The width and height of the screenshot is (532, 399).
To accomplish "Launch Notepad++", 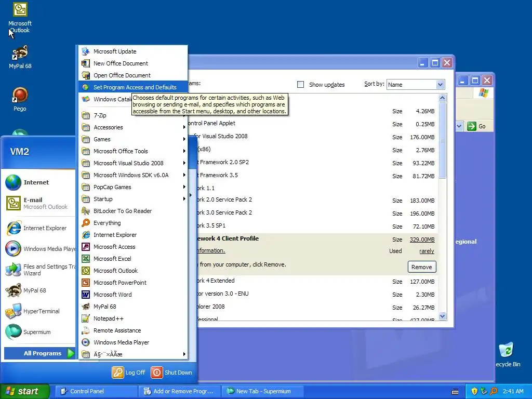I will [x=132, y=318].
